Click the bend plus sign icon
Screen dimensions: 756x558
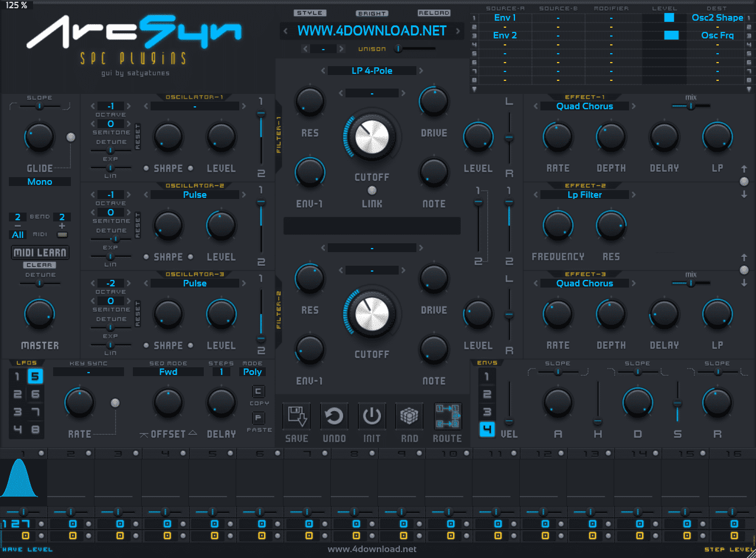(62, 226)
